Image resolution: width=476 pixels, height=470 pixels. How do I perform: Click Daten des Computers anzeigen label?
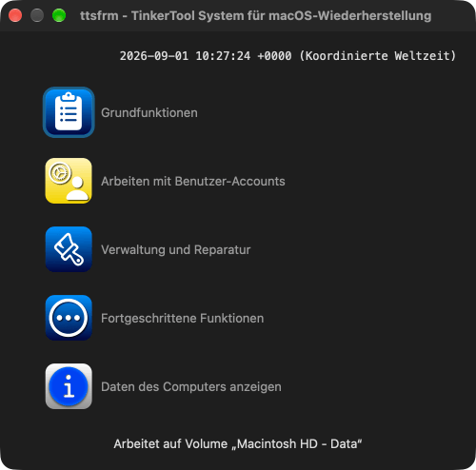[191, 387]
